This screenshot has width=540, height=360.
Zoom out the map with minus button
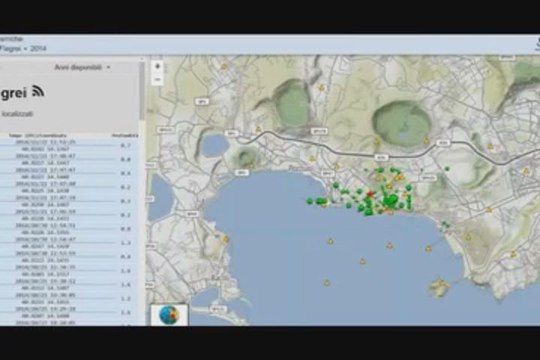click(x=157, y=79)
